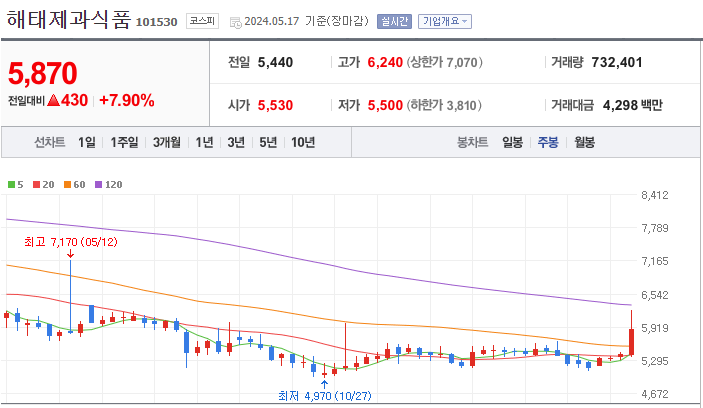Select the 5년 line chart tab
This screenshot has width=703, height=408.
pos(268,142)
